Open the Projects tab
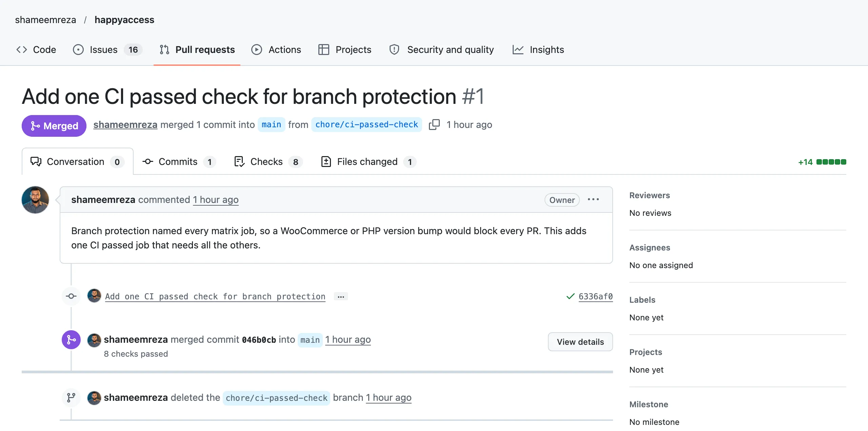 (345, 50)
